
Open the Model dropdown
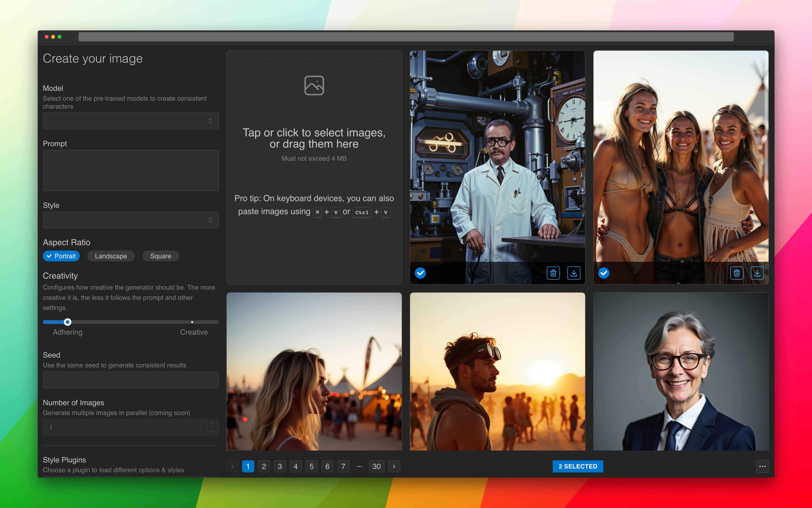pyautogui.click(x=131, y=121)
